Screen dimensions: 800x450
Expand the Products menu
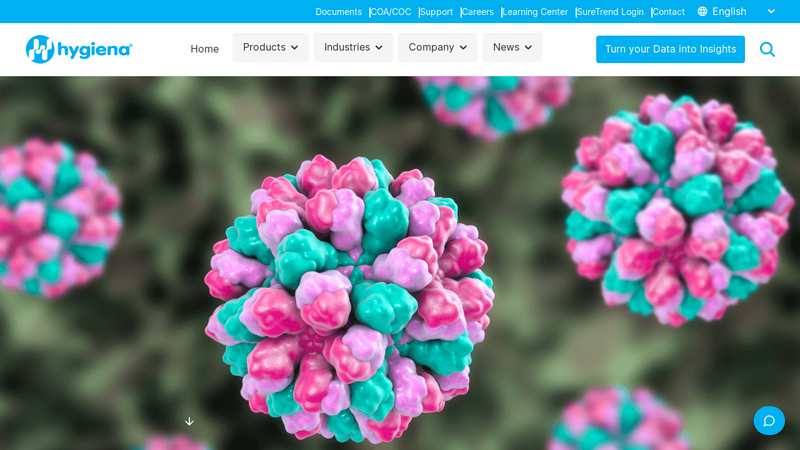(270, 47)
